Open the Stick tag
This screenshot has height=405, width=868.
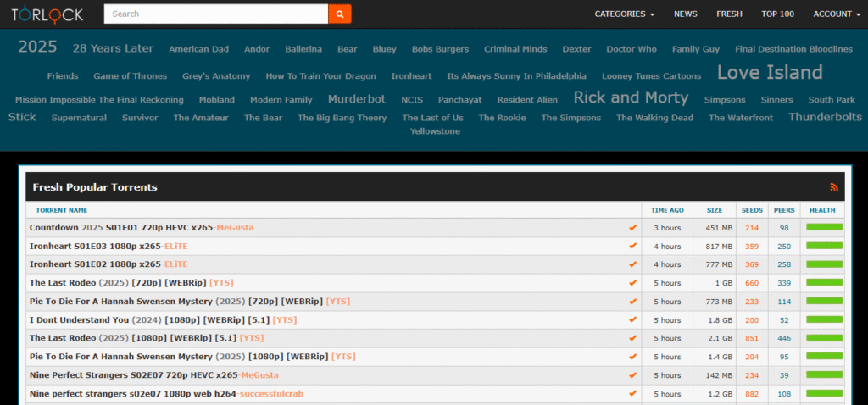point(22,117)
